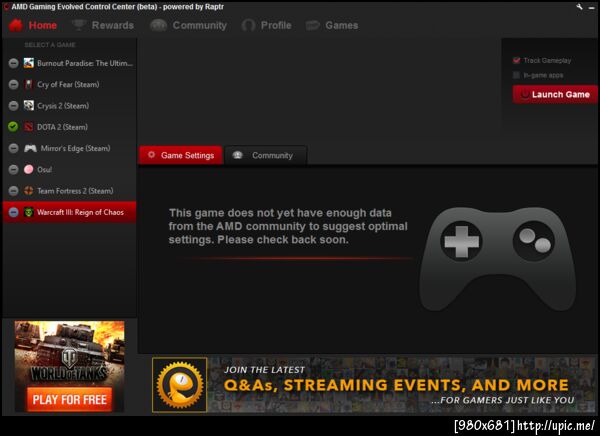Click the status circle beside Warcraft III
Image resolution: width=600 pixels, height=436 pixels.
tap(13, 212)
